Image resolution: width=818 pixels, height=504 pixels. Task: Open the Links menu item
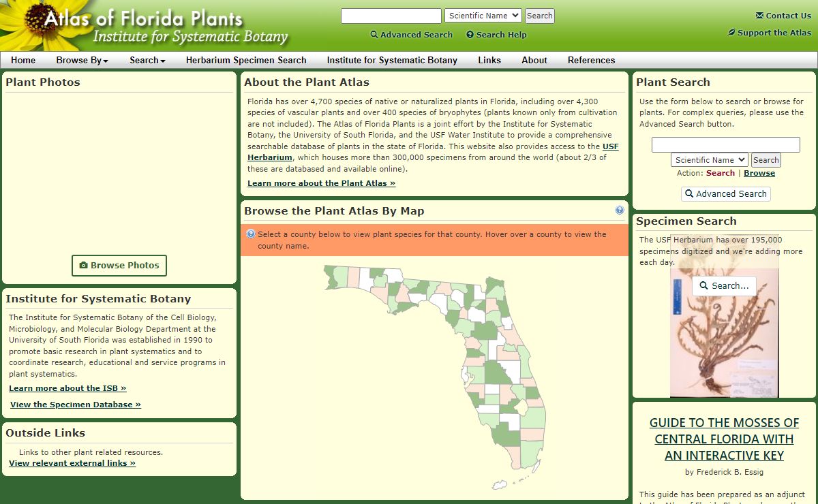coord(489,60)
